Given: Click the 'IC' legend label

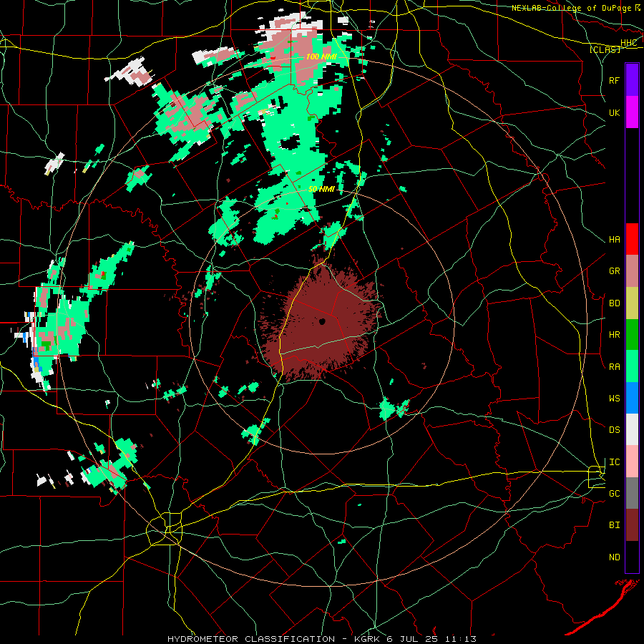Looking at the screenshot, I should [615, 462].
